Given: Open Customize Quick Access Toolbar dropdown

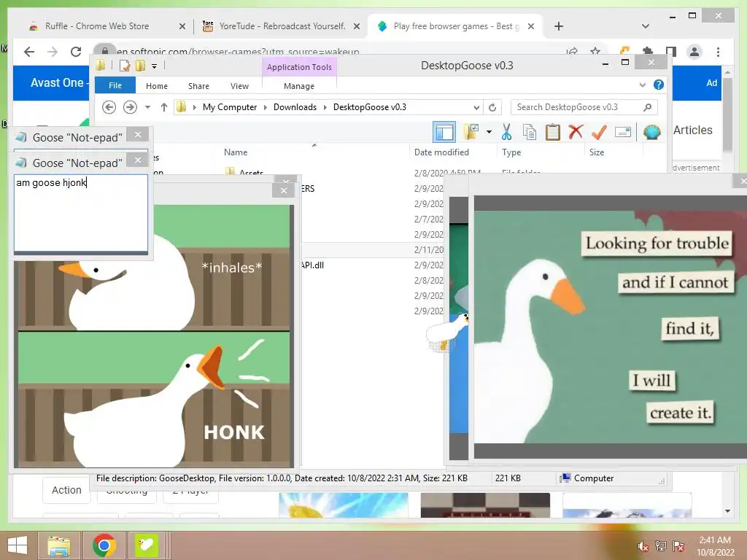Looking at the screenshot, I should coord(155,66).
